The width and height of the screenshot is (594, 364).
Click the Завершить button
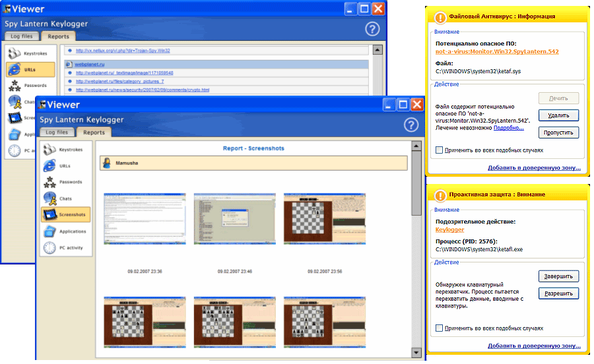click(x=559, y=276)
